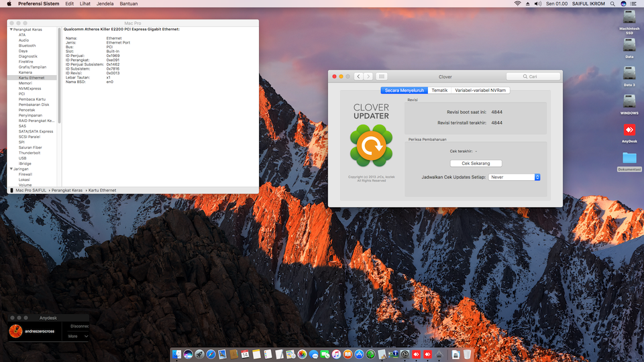Open Notes icon in the Dock

click(257, 354)
